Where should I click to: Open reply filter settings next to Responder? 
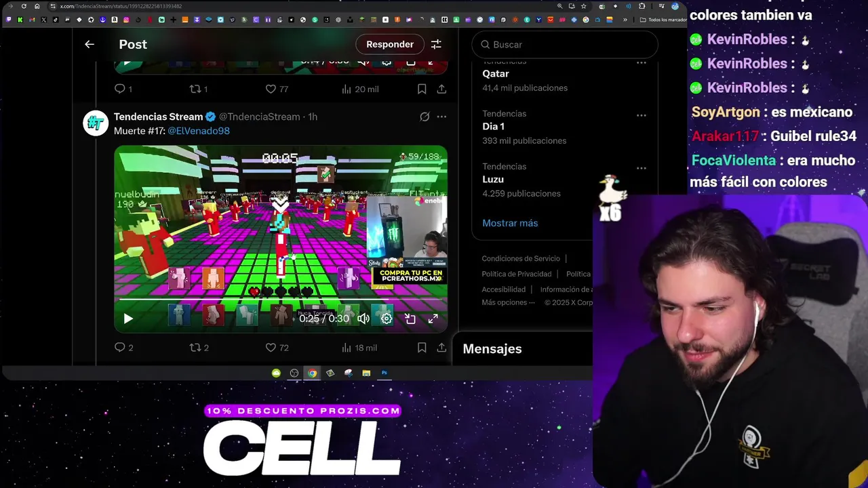pyautogui.click(x=436, y=44)
